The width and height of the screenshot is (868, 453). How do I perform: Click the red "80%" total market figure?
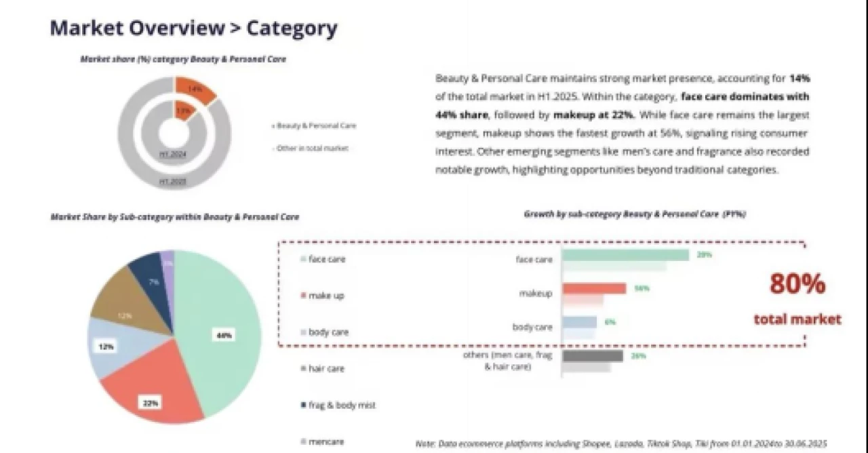[x=797, y=285]
